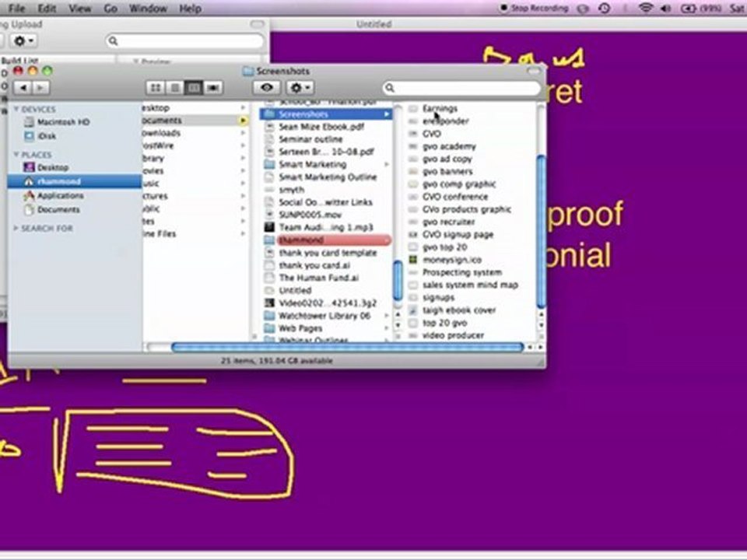The width and height of the screenshot is (747, 560).
Task: Open the battery status menu
Action: [x=700, y=8]
